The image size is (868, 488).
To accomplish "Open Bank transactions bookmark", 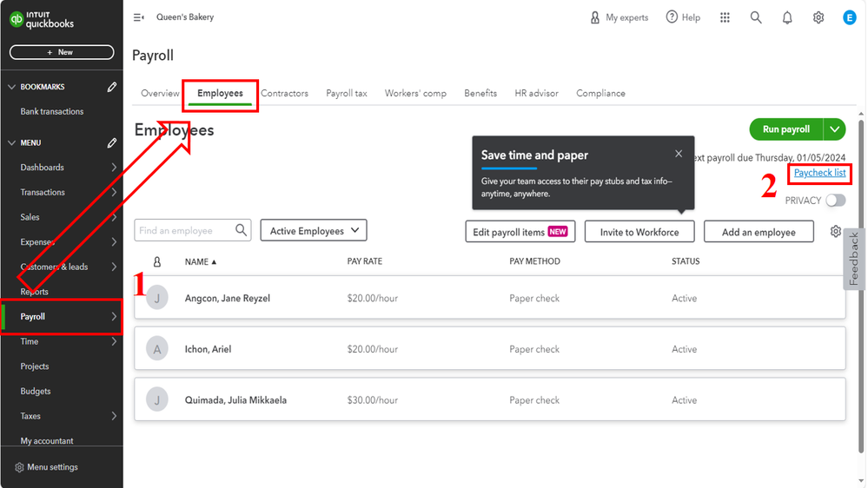I will click(52, 112).
